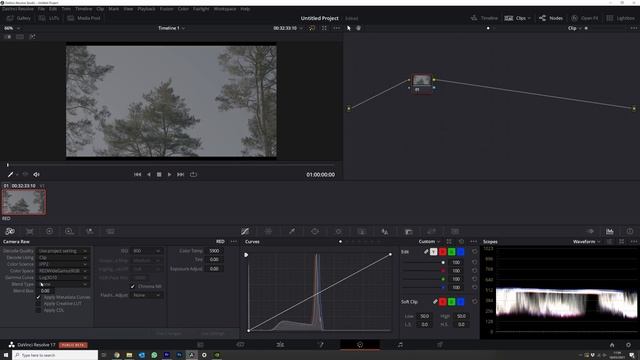640x360 pixels.
Task: Open the Keyframes palette icon
Action: pos(590,231)
